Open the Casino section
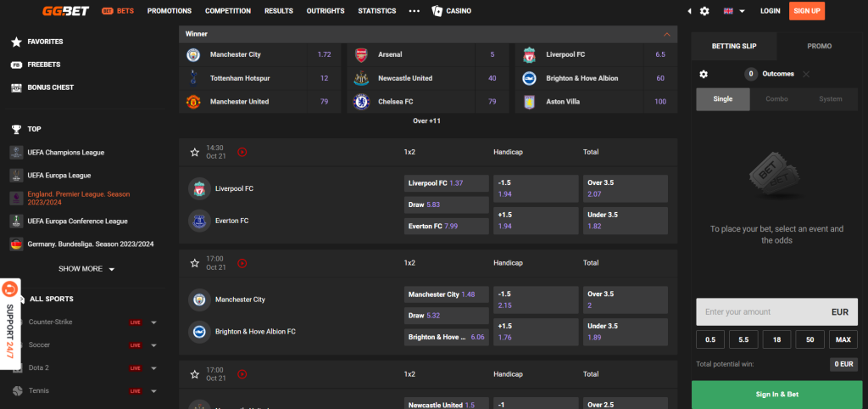The width and height of the screenshot is (868, 409). coord(452,11)
